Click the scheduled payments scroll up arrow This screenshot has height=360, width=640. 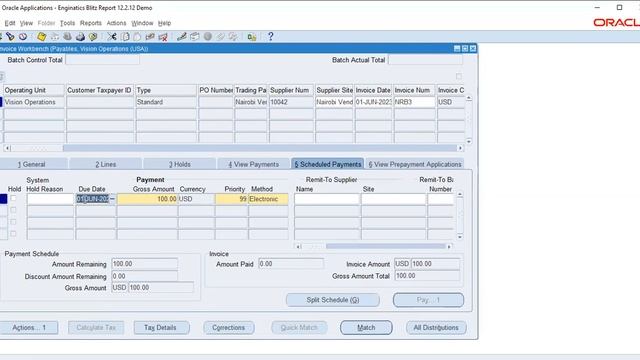pos(460,195)
